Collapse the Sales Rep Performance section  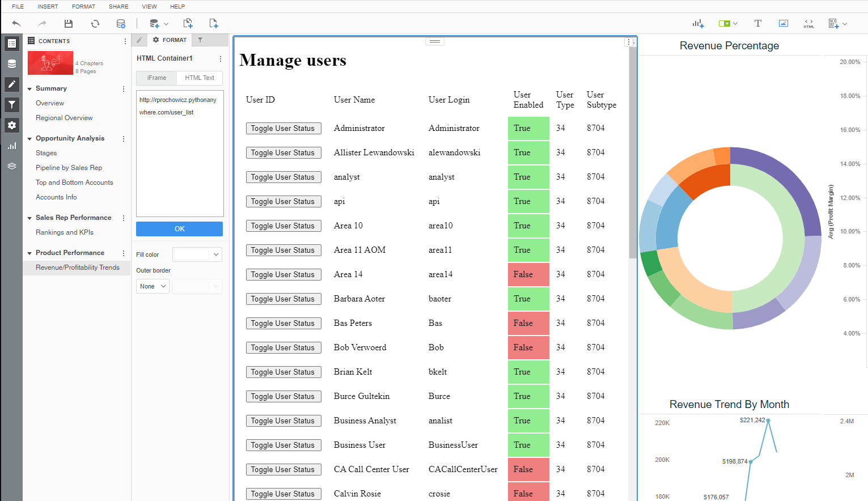pos(29,217)
